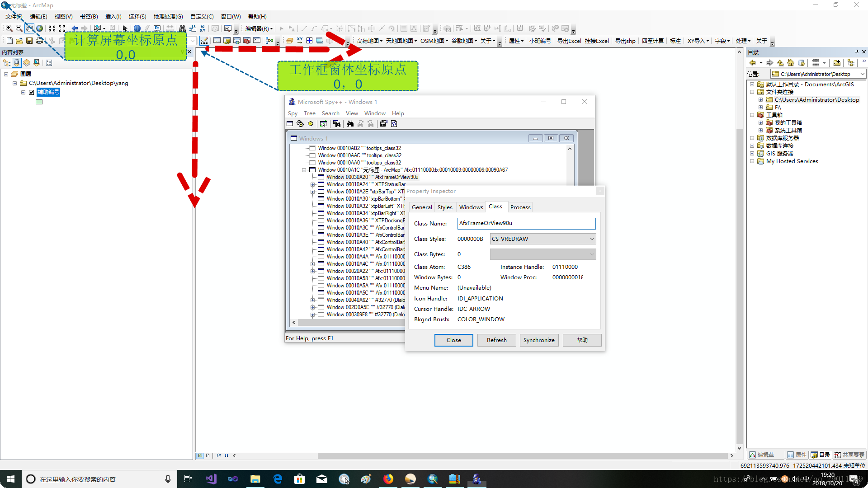
Task: Open Firefox from the taskbar
Action: 388,479
